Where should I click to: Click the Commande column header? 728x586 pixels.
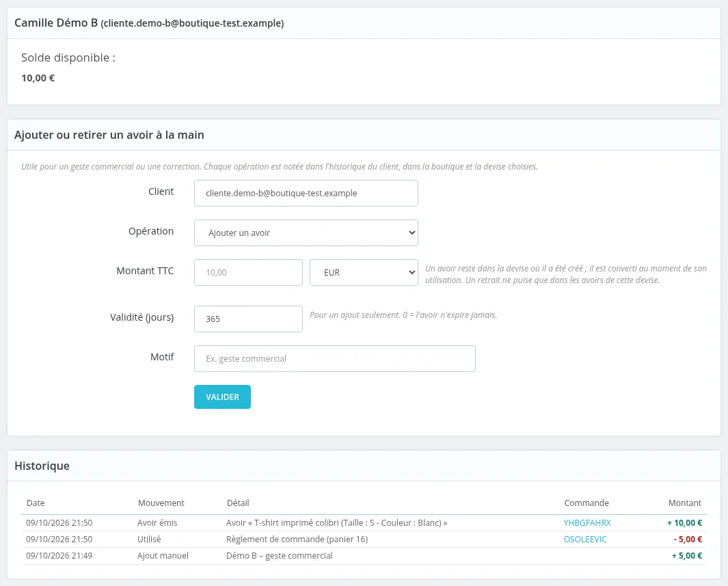click(x=587, y=503)
